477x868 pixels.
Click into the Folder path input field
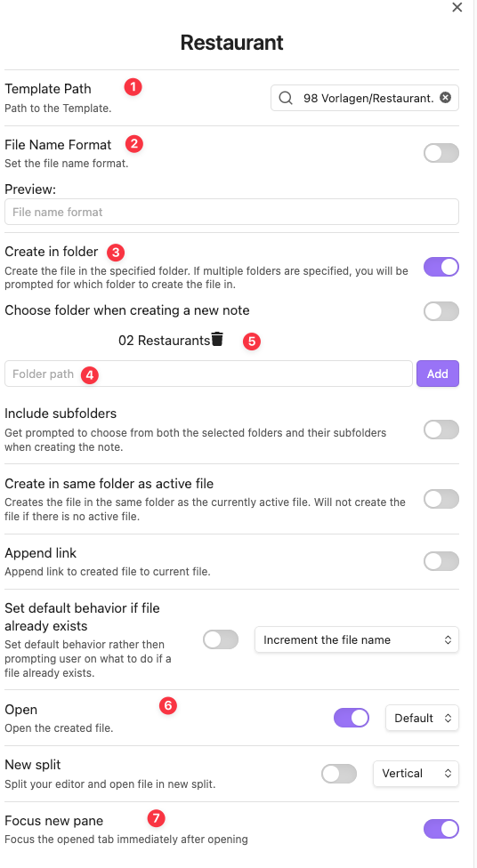click(208, 374)
